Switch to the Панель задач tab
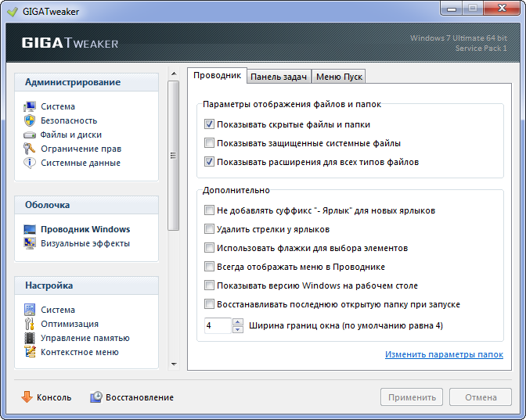 [279, 77]
